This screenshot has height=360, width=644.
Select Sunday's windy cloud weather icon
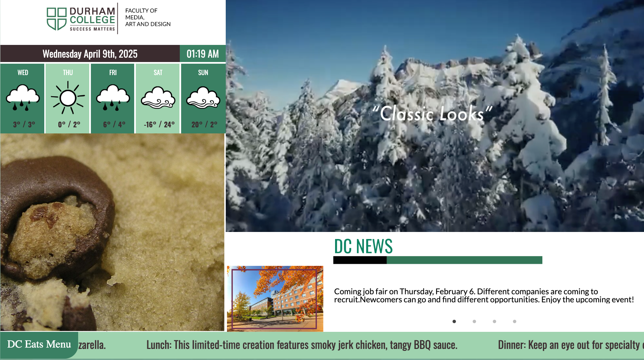203,98
